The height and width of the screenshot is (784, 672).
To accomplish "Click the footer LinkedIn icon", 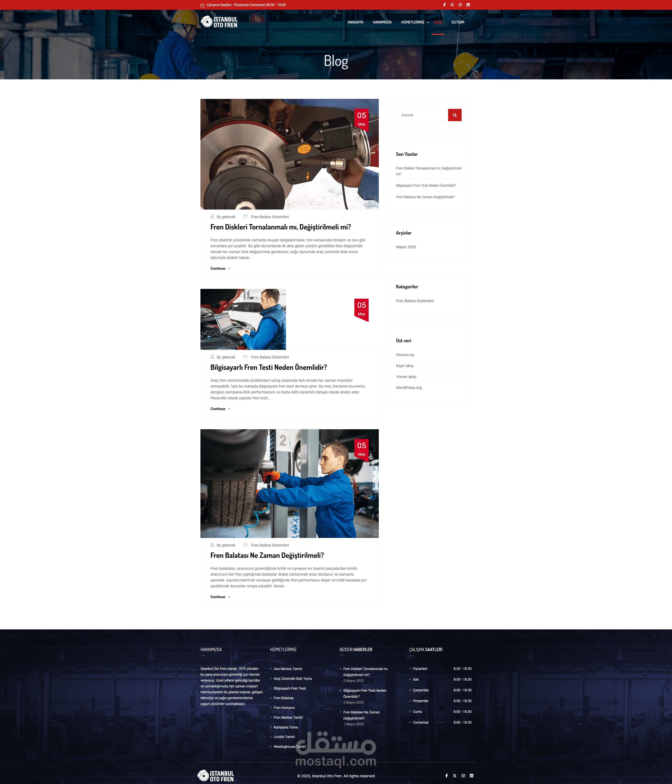I will pyautogui.click(x=471, y=776).
